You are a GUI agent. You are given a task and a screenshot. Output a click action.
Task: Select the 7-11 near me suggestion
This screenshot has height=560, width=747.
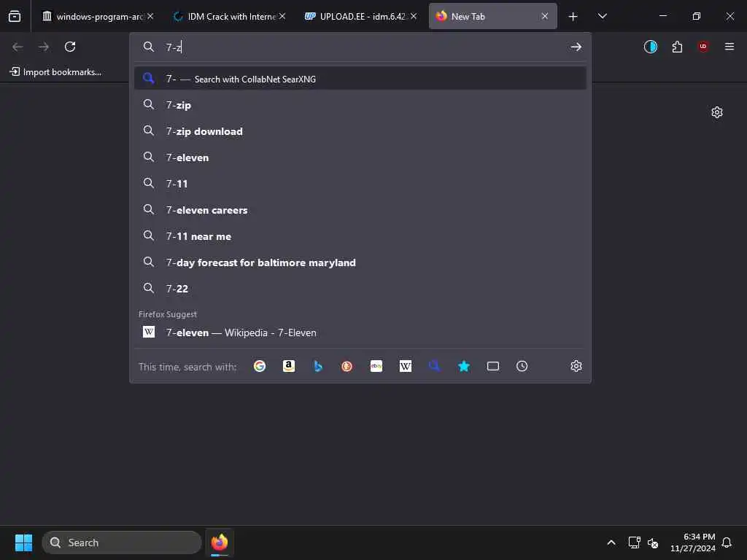(360, 236)
